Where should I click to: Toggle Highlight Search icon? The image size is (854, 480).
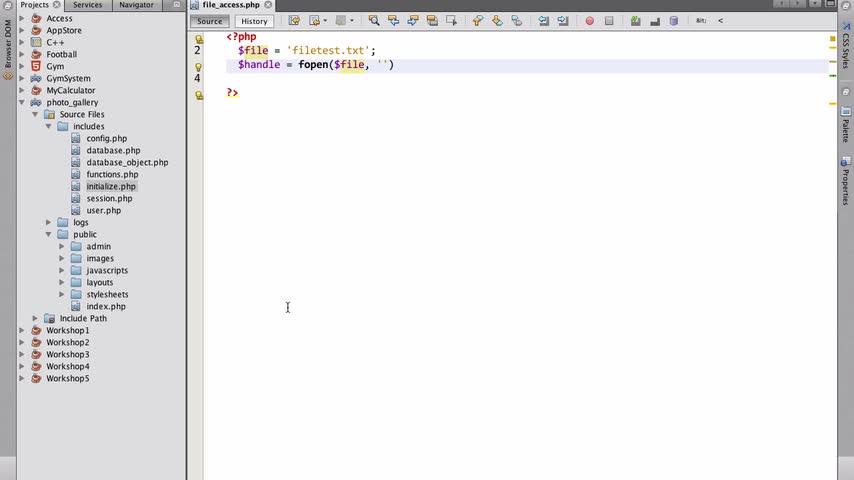coord(432,21)
